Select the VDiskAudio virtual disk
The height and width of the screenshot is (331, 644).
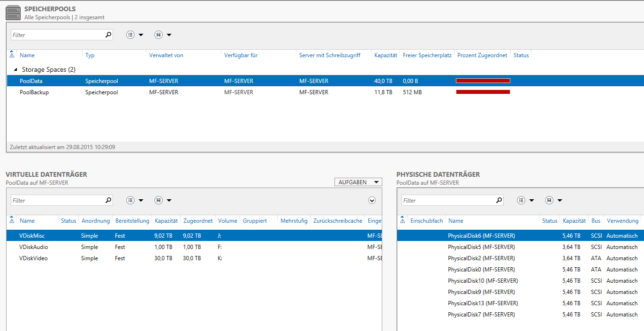coord(194,247)
